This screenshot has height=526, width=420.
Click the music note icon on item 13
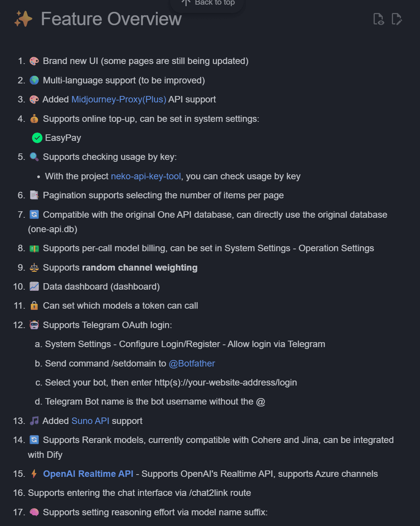point(34,421)
